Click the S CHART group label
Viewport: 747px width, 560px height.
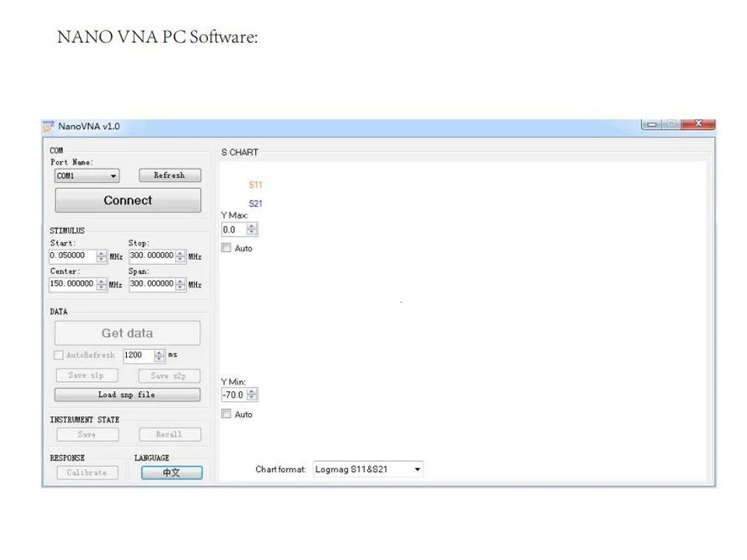tap(240, 152)
